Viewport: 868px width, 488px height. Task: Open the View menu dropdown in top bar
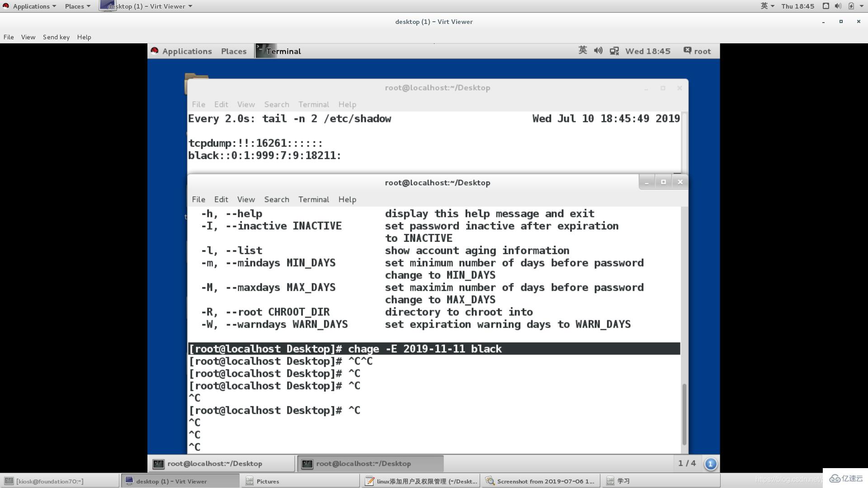(x=28, y=36)
